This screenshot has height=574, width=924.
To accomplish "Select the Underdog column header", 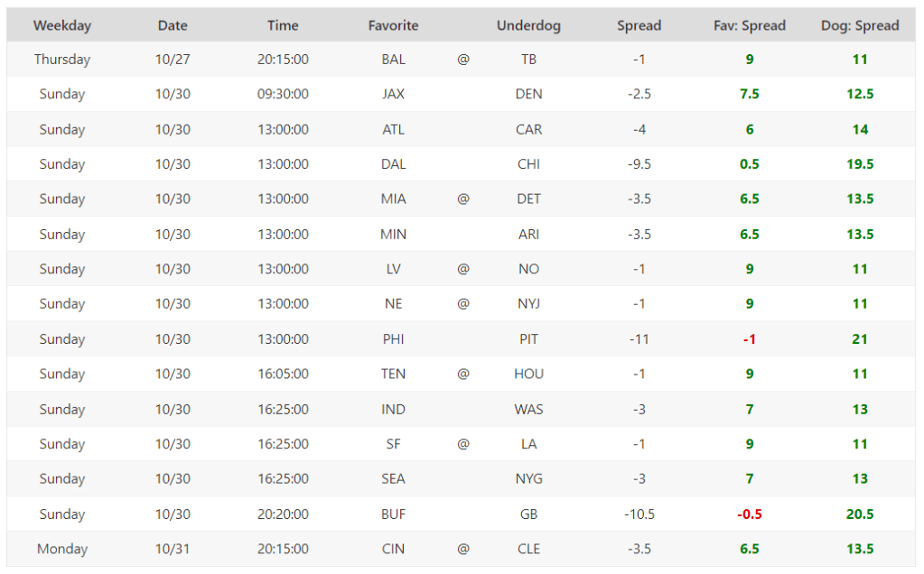I will [x=528, y=25].
